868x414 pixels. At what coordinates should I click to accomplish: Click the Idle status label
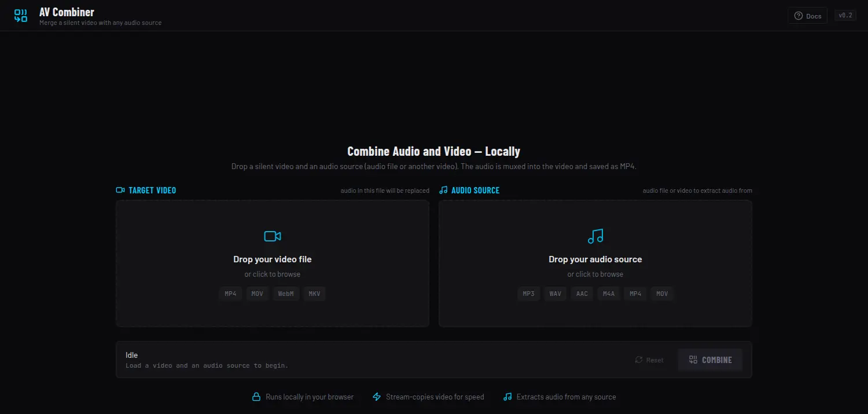point(132,355)
